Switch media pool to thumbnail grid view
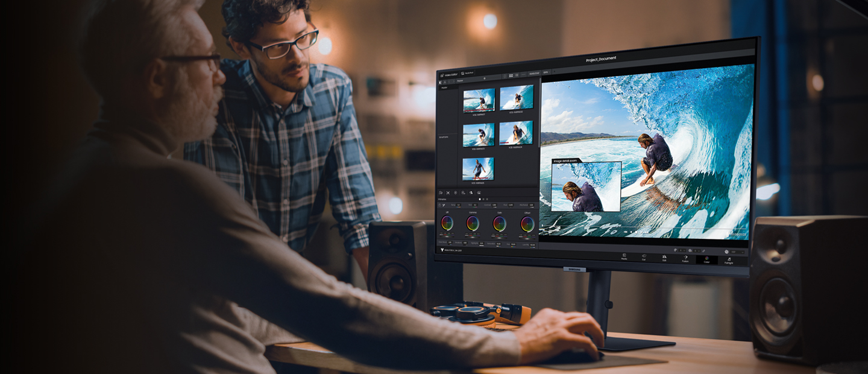 tap(511, 75)
